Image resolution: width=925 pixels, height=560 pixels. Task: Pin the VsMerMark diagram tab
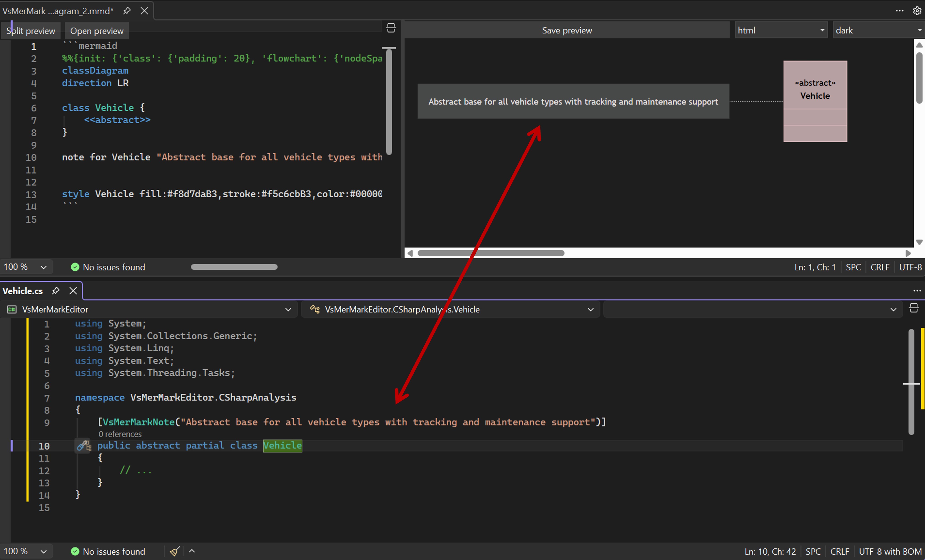(127, 11)
